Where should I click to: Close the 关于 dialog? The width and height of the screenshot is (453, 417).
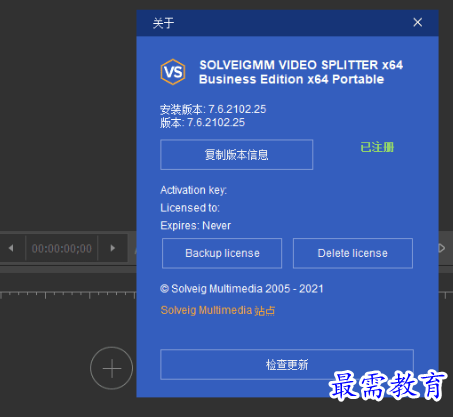[x=417, y=23]
